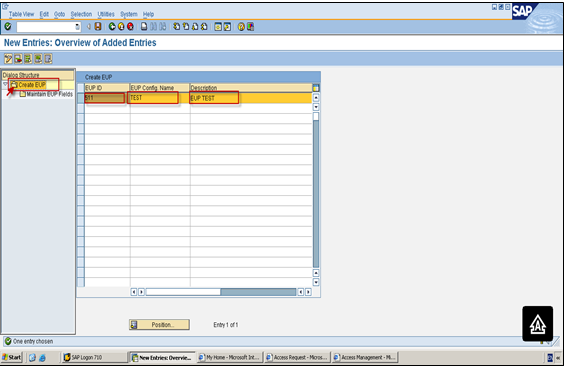566x367 pixels.
Task: Click the EUP Config. Name column header
Action: pos(160,88)
